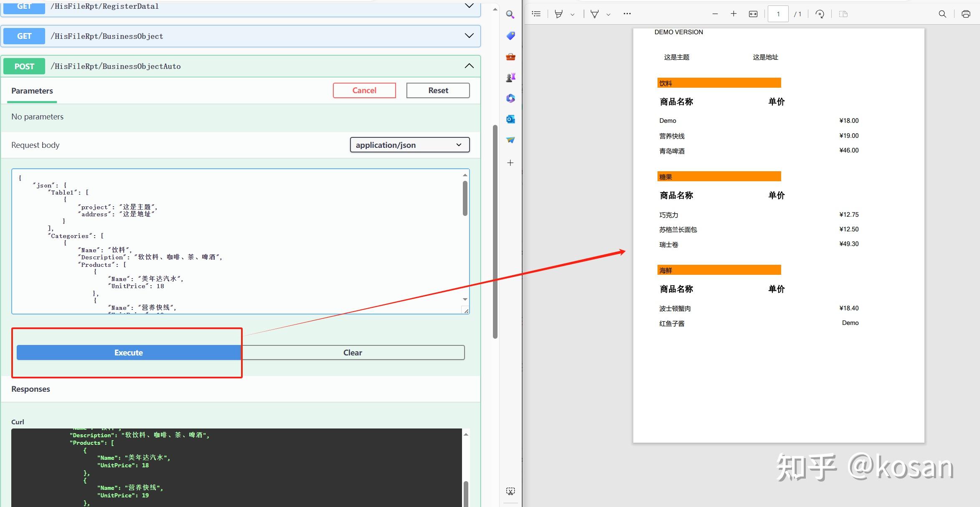Edit the page number input field

click(778, 13)
